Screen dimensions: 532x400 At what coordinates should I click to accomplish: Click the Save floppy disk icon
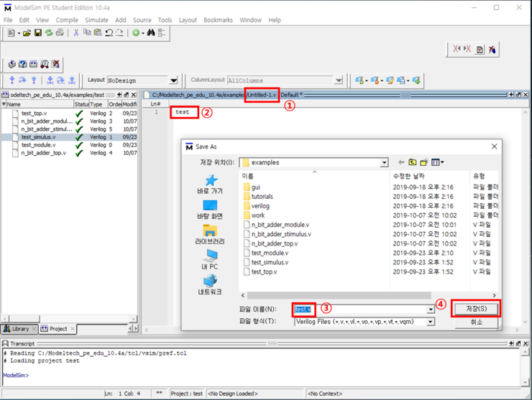click(38, 32)
